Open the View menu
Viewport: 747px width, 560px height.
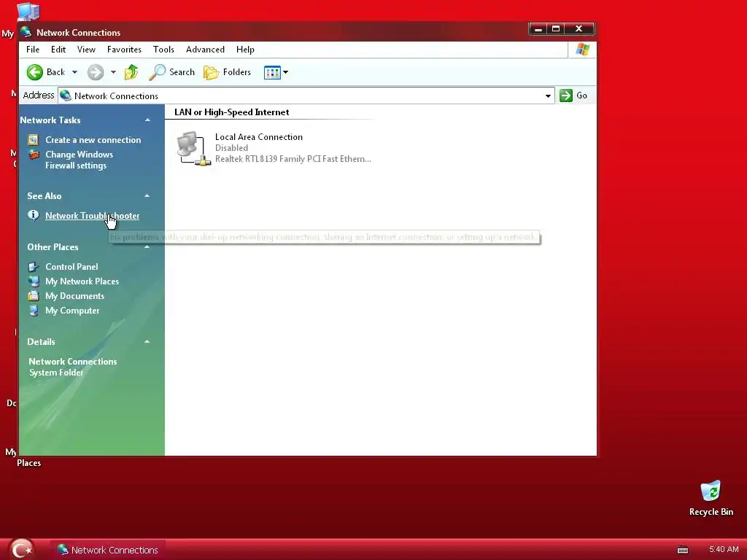tap(86, 50)
